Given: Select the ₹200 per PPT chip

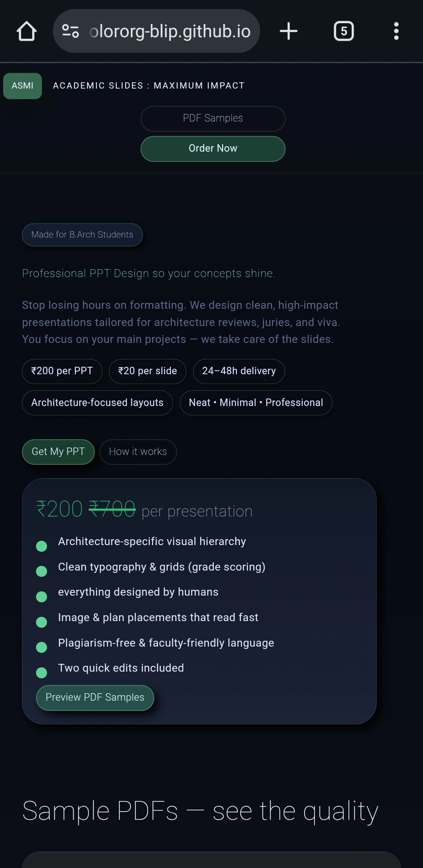Looking at the screenshot, I should click(x=62, y=371).
